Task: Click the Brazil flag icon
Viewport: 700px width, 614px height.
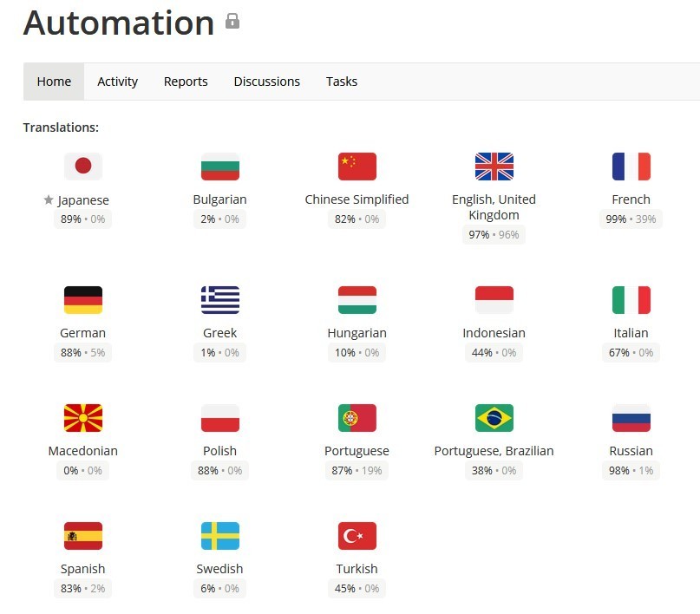Action: point(494,418)
